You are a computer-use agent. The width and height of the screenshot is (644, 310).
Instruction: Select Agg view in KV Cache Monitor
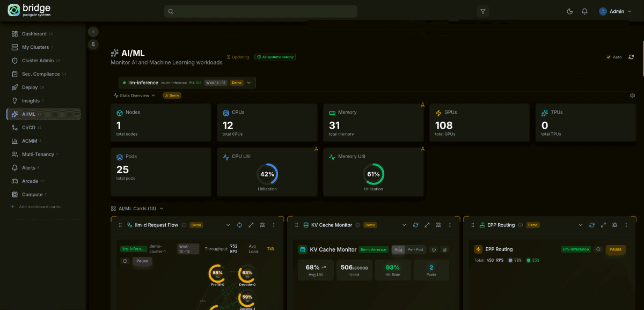point(398,249)
